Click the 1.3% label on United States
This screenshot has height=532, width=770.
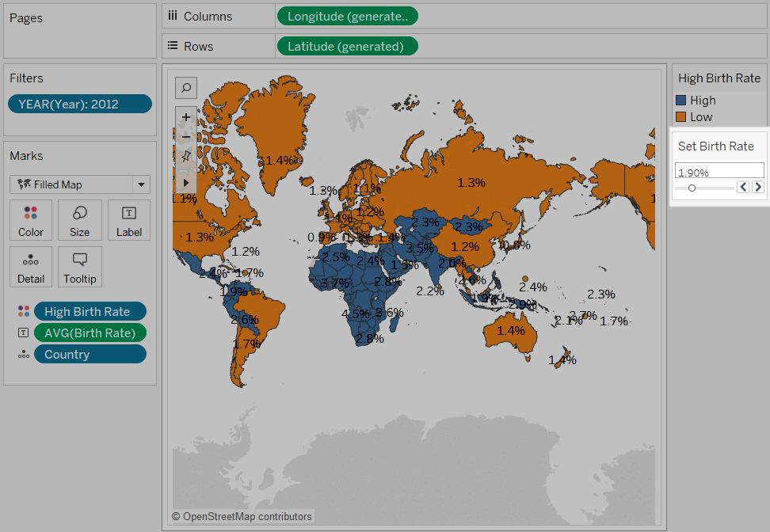(200, 237)
